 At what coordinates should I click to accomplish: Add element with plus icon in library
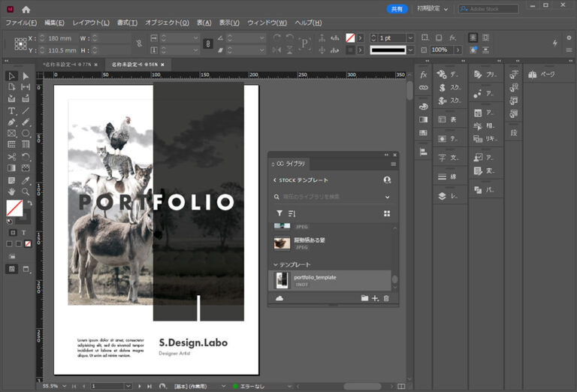pos(375,298)
